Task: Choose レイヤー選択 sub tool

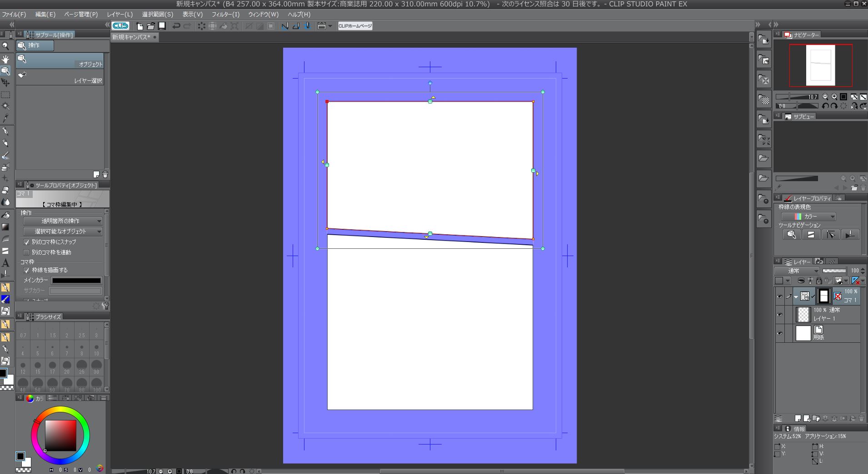Action: [60, 77]
